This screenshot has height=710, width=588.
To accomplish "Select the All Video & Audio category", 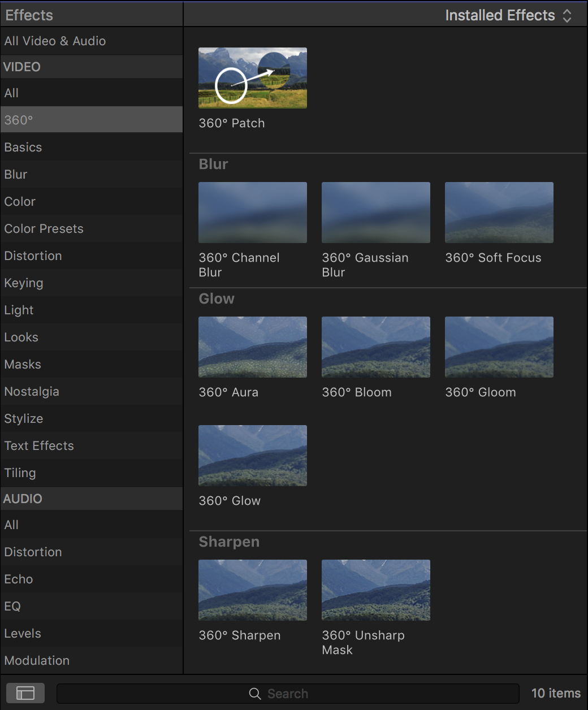I will pos(92,41).
